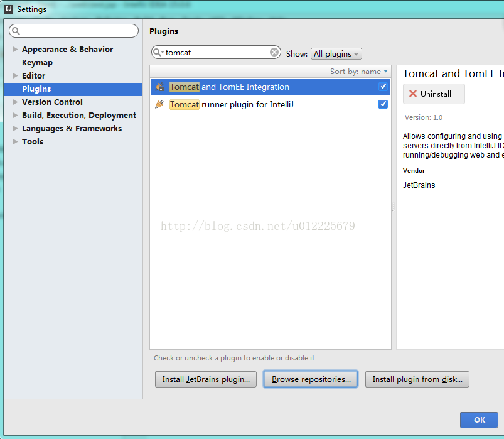Expand the Editor settings node
The image size is (504, 439).
coord(15,75)
